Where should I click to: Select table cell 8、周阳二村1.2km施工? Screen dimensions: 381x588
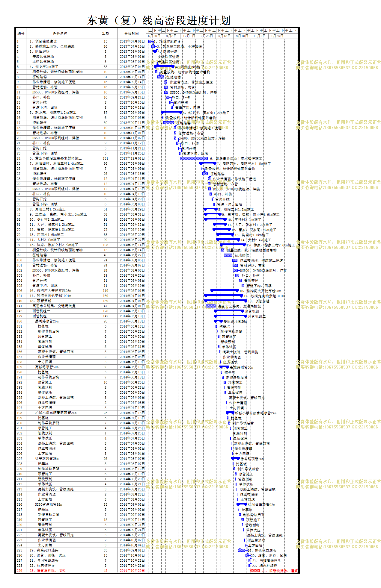tap(60, 209)
